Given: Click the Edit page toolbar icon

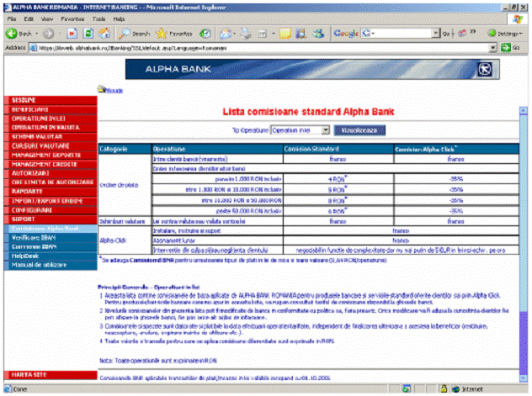Looking at the screenshot, I should (263, 33).
